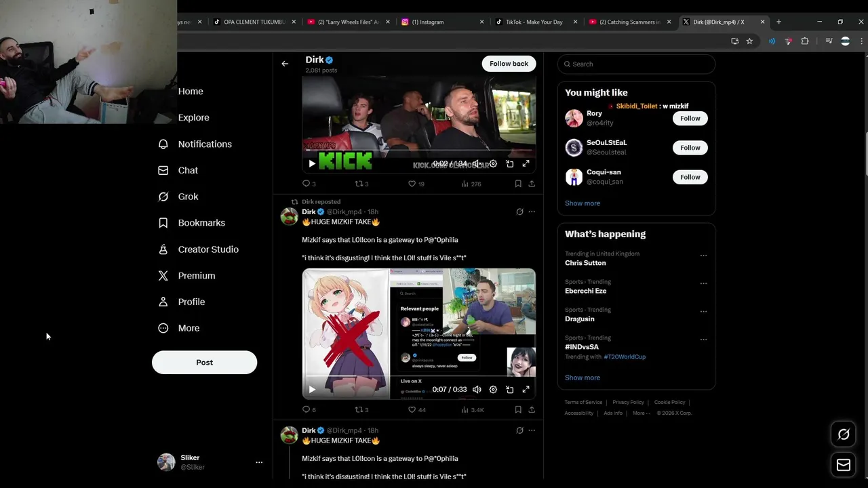Like the post showing 44 likes

[x=416, y=409]
